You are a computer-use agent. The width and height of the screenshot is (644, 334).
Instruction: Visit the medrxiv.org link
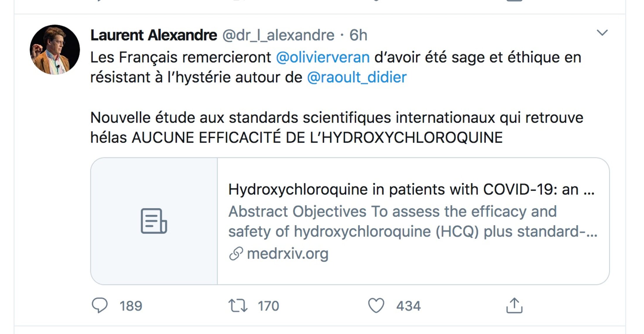[x=288, y=254]
